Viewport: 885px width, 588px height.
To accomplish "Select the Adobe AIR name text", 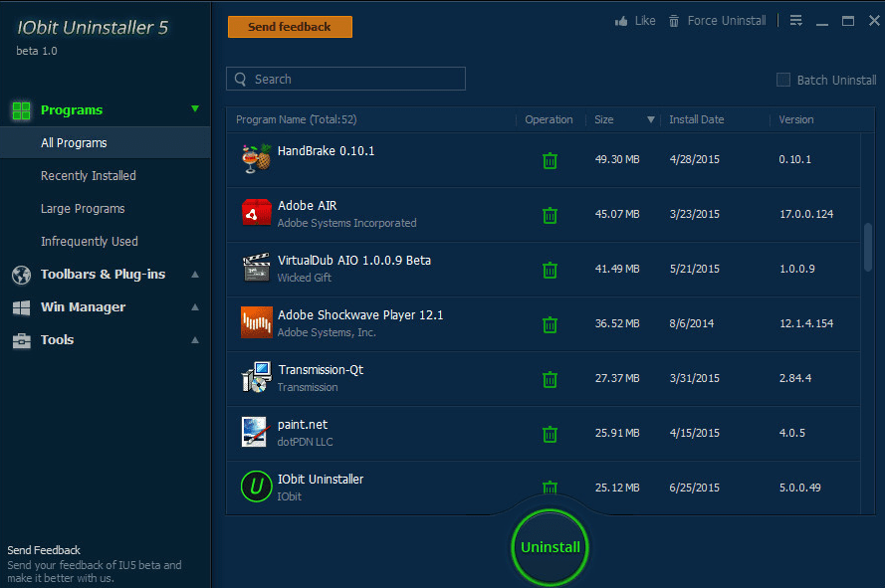I will pos(307,206).
